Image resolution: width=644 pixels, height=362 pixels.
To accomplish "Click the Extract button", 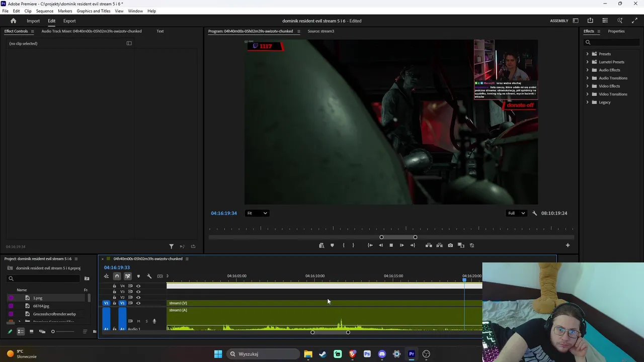I will pos(439,245).
